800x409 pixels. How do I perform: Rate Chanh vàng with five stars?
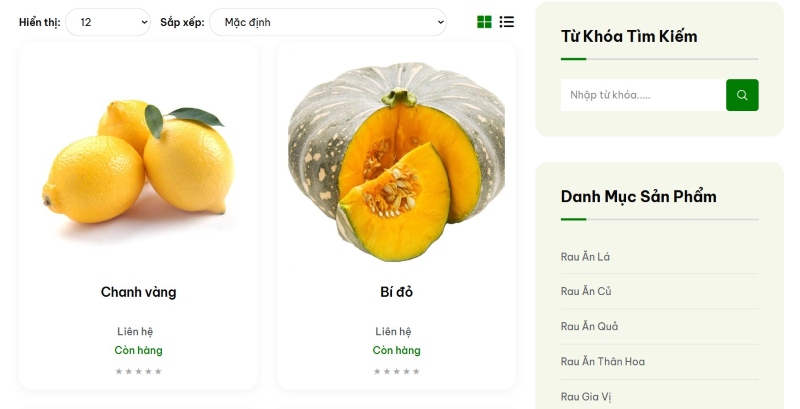coord(158,371)
